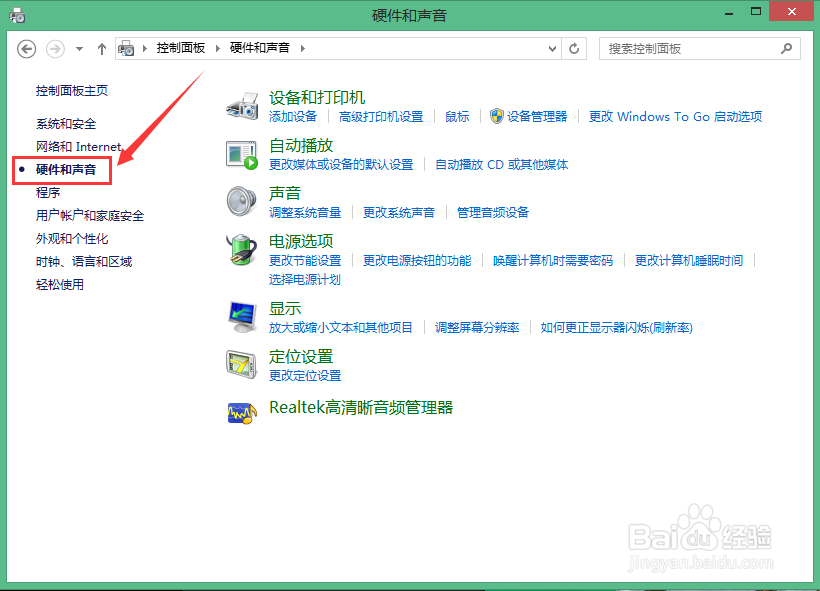This screenshot has height=591, width=820.
Task: Expand the address bar history dropdown
Action: pyautogui.click(x=553, y=47)
